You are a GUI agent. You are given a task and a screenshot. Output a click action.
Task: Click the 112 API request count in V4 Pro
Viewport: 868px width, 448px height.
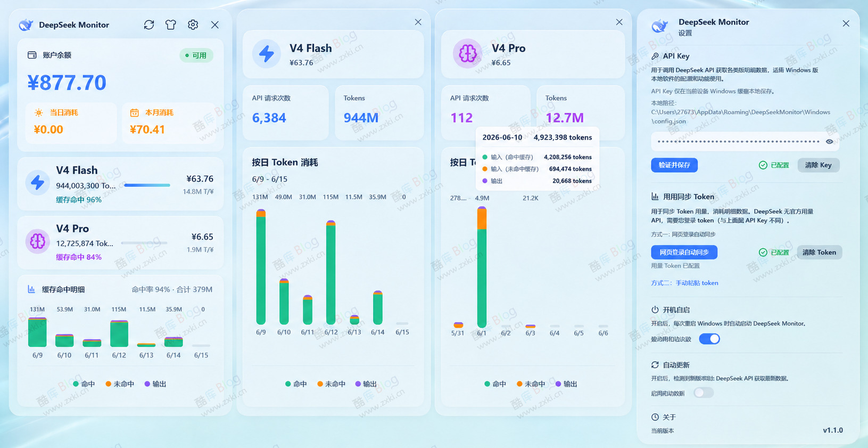[461, 118]
